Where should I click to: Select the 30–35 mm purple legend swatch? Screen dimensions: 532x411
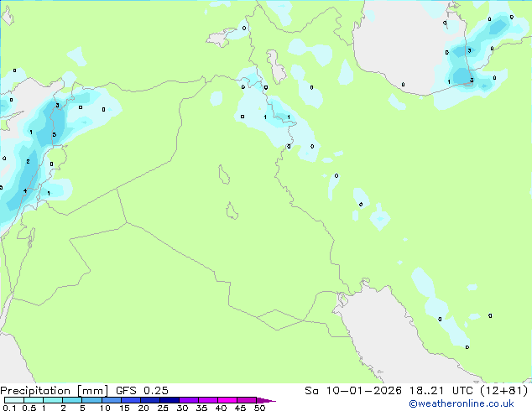click(189, 400)
